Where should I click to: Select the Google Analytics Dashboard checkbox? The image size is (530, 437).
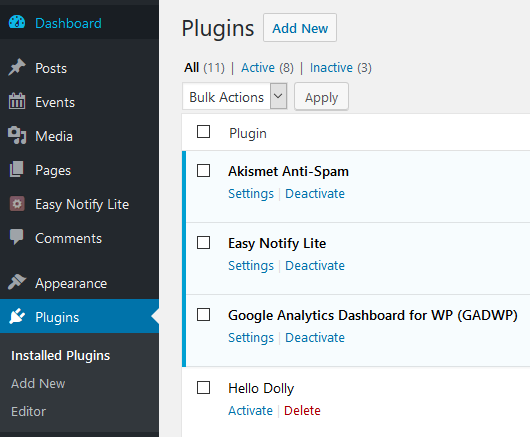pos(203,315)
